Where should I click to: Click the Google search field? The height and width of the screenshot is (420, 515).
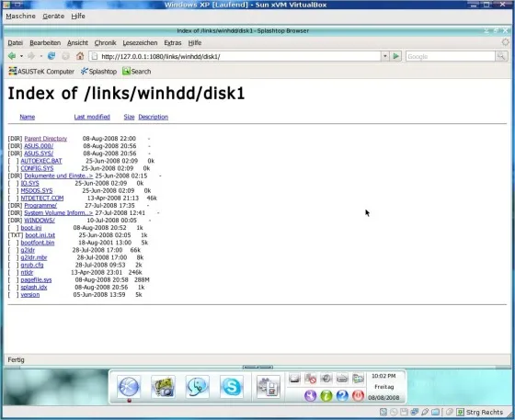click(x=450, y=56)
